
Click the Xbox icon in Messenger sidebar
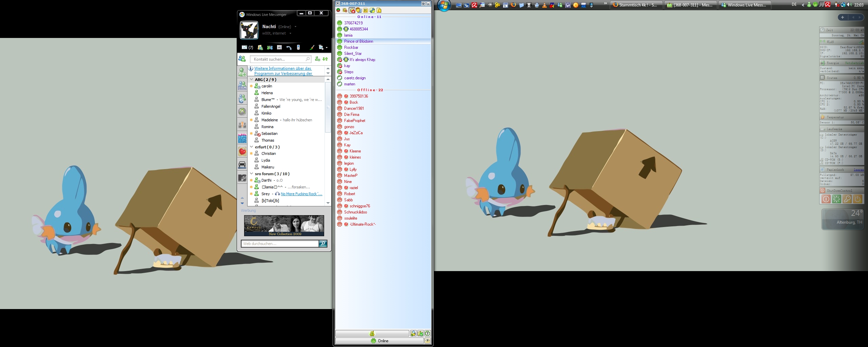click(x=242, y=111)
